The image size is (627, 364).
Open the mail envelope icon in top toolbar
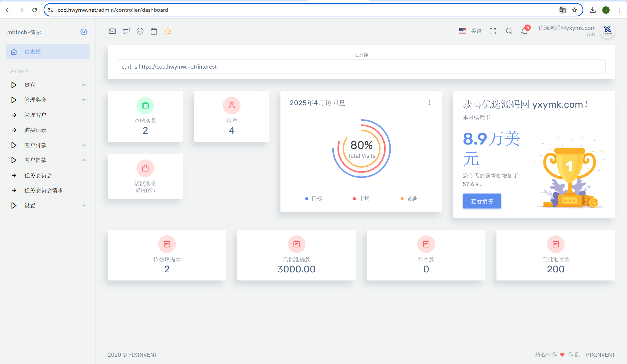tap(112, 31)
